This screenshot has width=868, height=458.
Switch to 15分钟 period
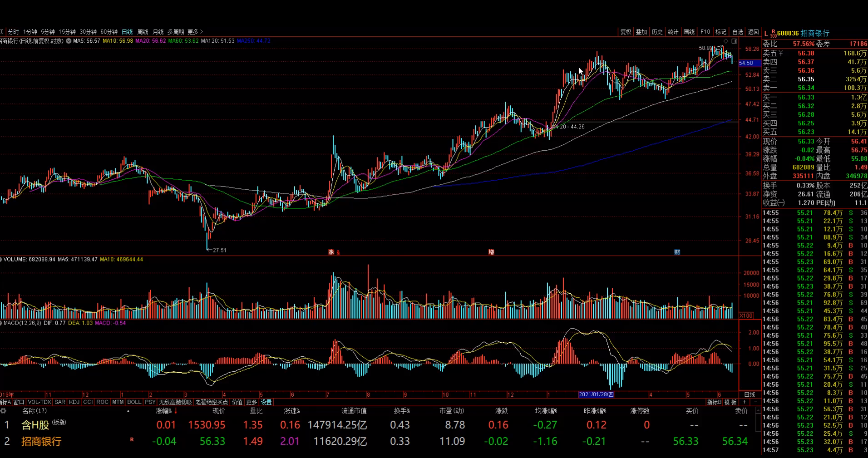click(x=67, y=32)
